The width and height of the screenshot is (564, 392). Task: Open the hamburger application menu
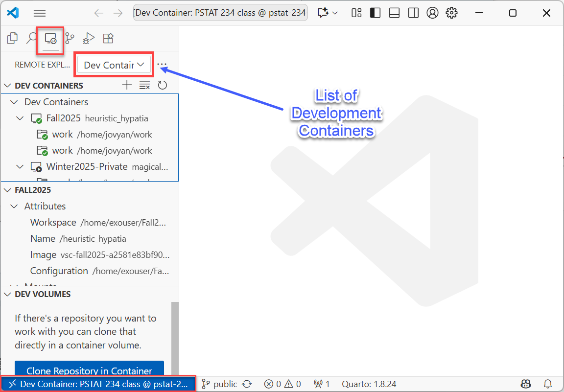40,13
